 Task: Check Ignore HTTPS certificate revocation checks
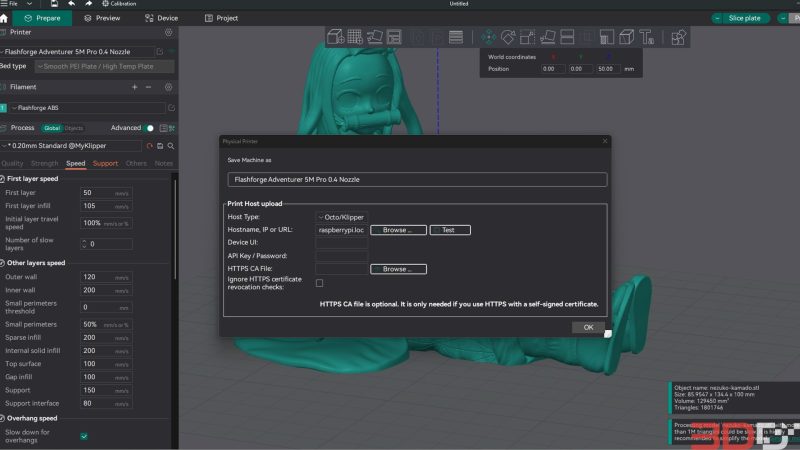click(319, 283)
